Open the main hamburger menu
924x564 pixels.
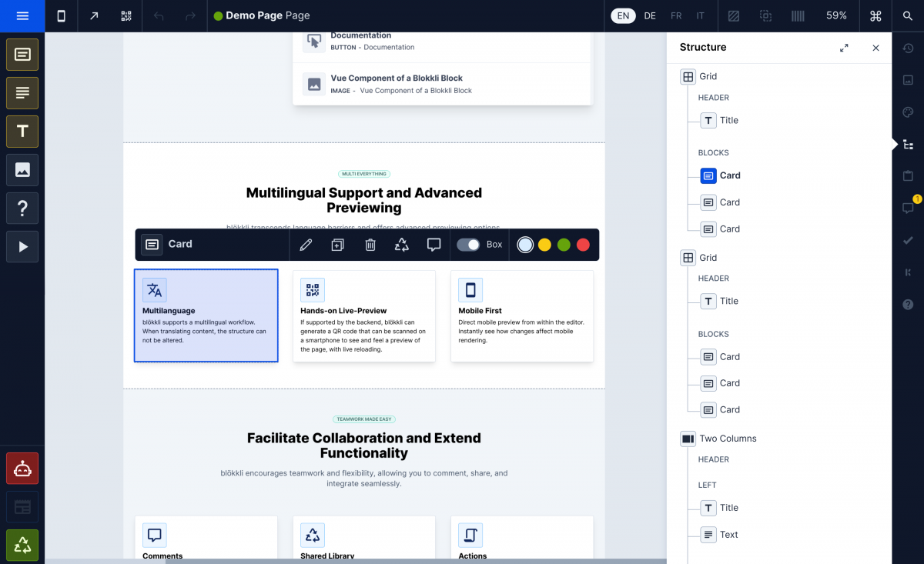[22, 15]
